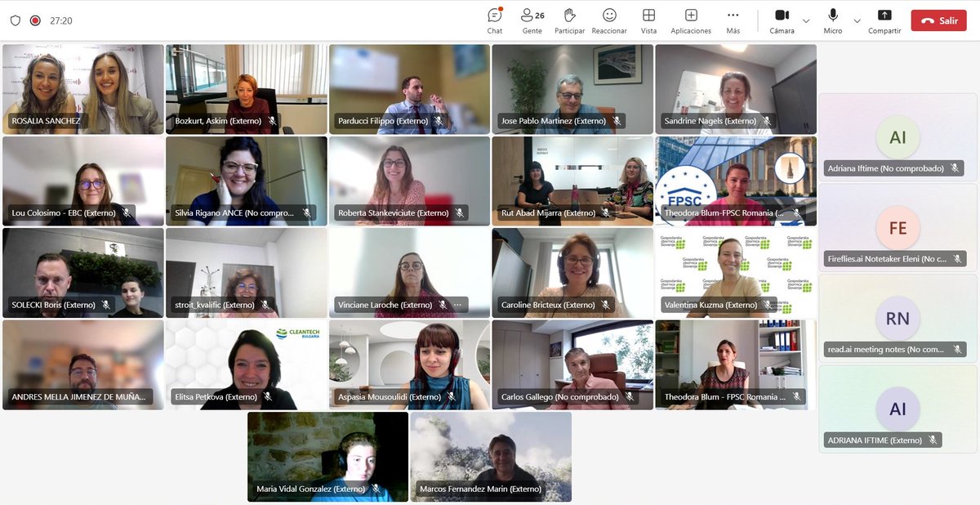Click Maria Vidal Gonzalez muted mic icon
This screenshot has width=980, height=505.
[376, 489]
